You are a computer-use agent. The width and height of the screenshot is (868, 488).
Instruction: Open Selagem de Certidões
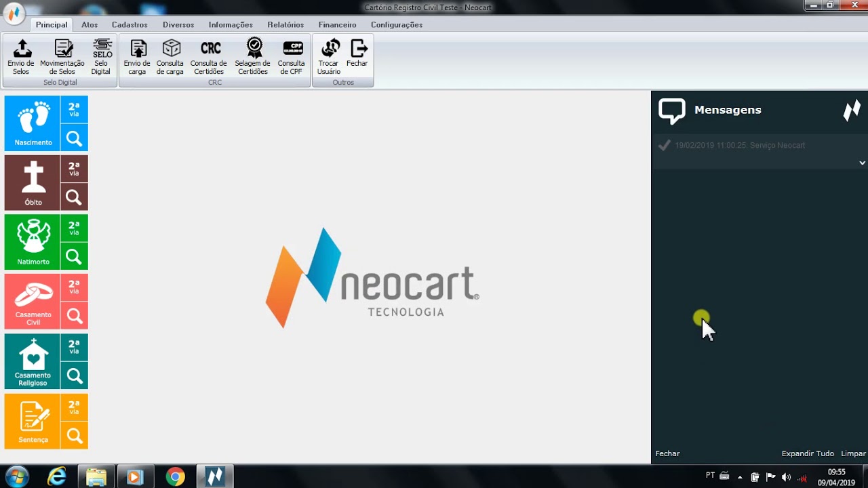click(x=253, y=57)
